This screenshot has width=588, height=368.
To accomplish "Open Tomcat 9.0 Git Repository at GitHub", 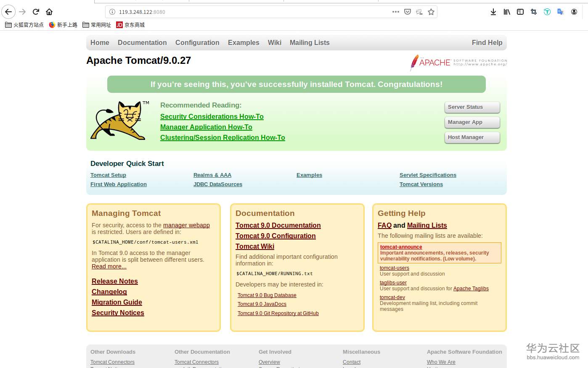I will [x=278, y=313].
